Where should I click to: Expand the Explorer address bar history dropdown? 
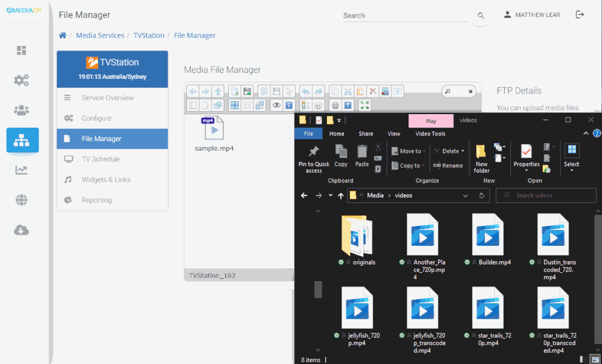(466, 195)
